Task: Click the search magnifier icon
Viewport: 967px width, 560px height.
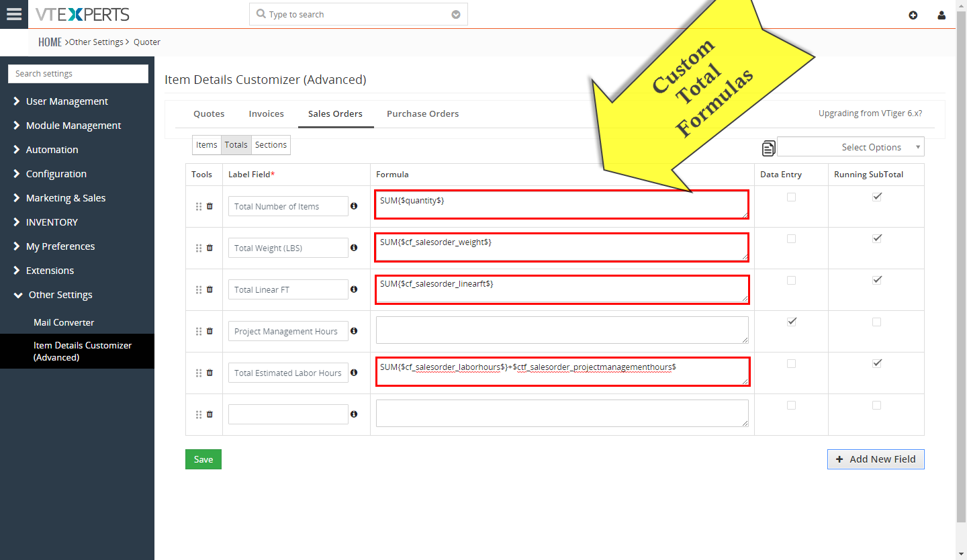Action: pos(261,14)
